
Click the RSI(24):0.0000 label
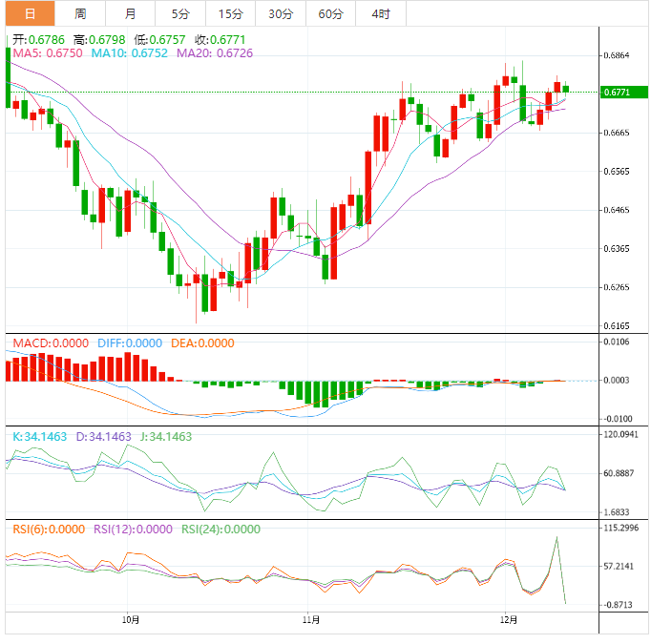220,530
